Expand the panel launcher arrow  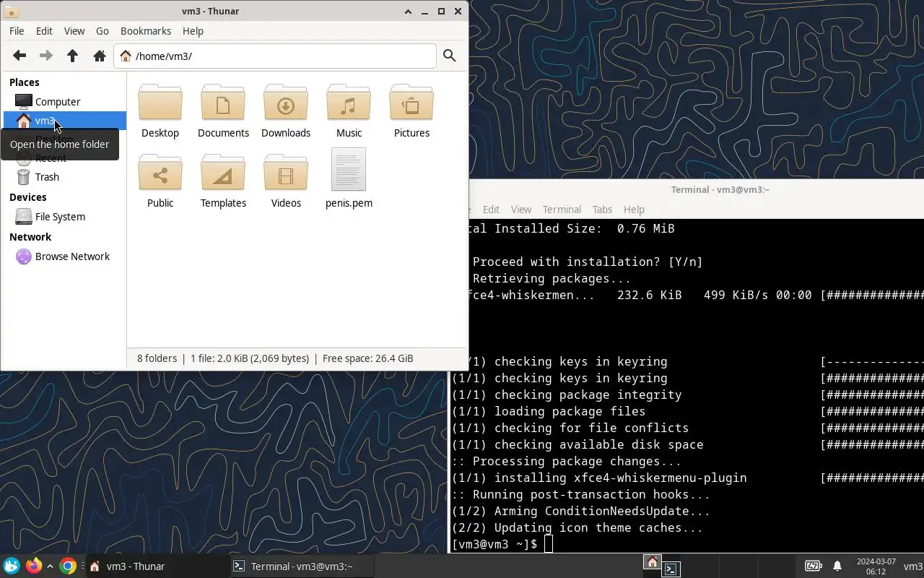(x=50, y=566)
